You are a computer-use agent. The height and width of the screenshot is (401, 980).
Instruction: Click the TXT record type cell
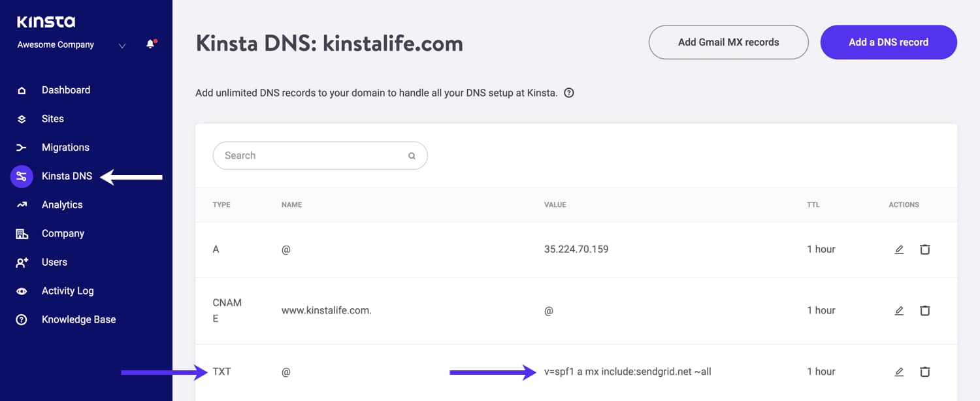coord(222,372)
